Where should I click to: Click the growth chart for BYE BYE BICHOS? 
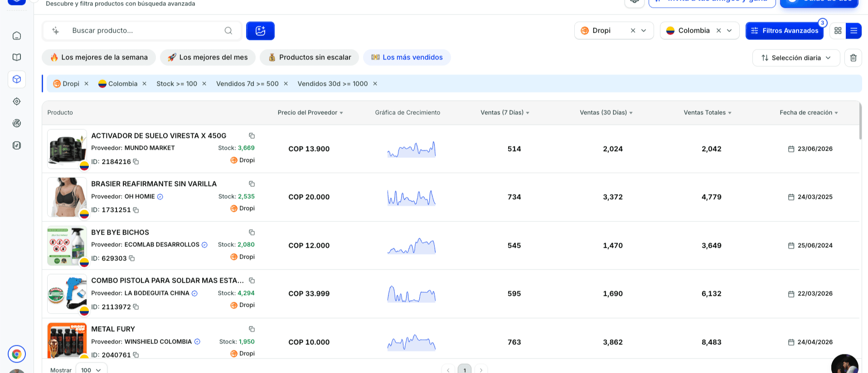412,245
